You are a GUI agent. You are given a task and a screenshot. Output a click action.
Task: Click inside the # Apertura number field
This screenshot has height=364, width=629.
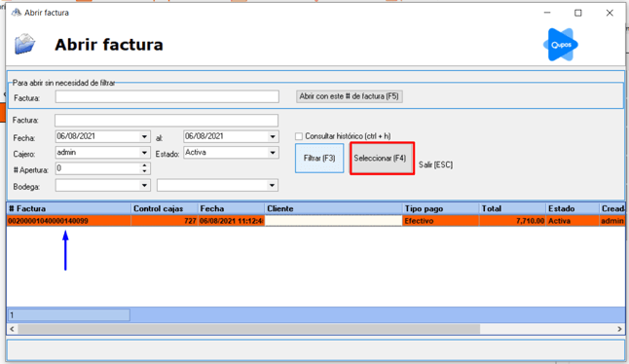[97, 168]
